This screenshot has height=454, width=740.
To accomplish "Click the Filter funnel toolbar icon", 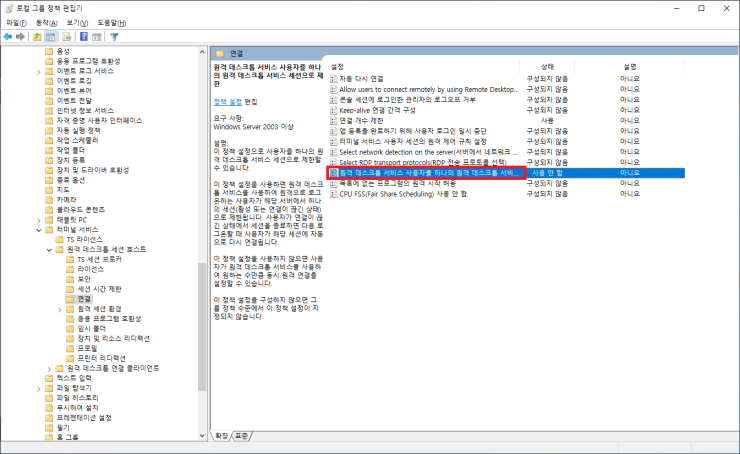I will 114,37.
